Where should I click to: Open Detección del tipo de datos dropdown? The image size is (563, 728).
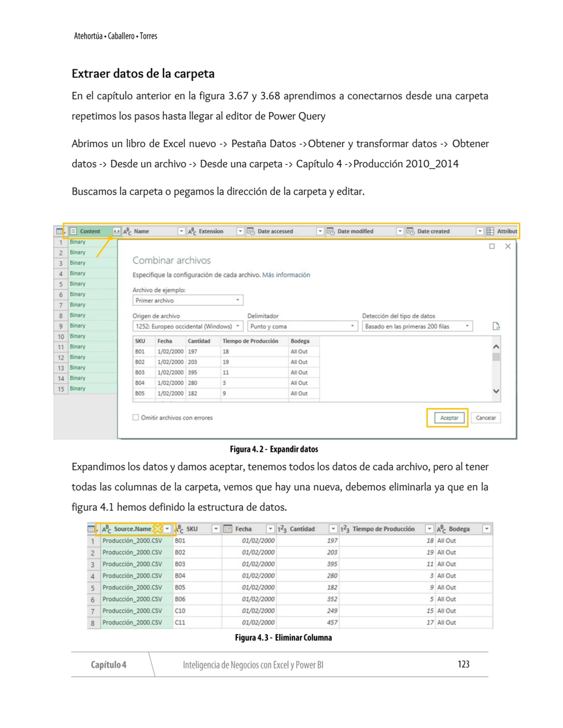click(417, 326)
